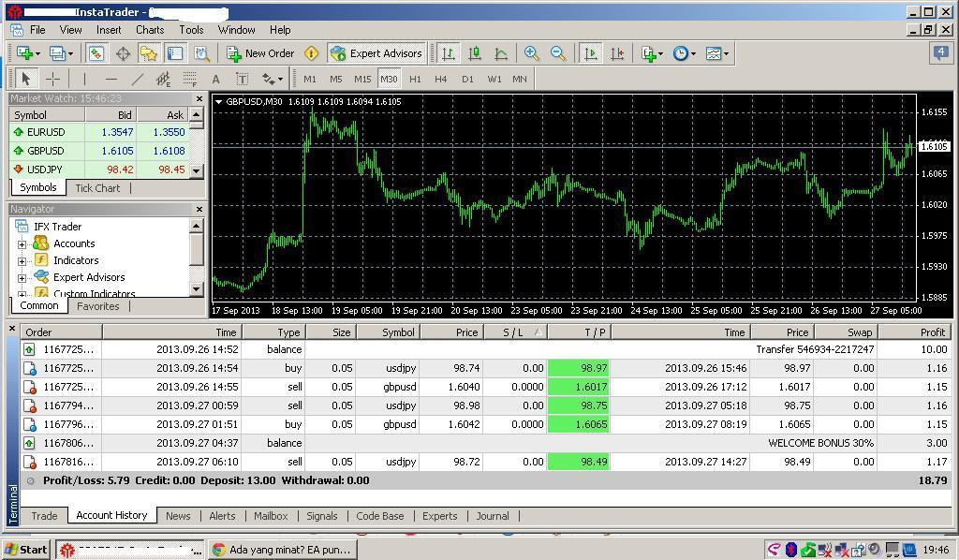Open the Journal tab in Terminal
The width and height of the screenshot is (959, 560).
493,516
